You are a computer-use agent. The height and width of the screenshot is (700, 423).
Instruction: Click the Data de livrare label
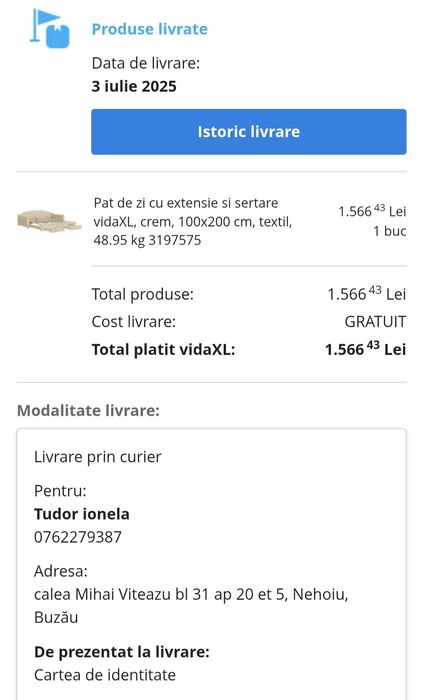point(145,63)
